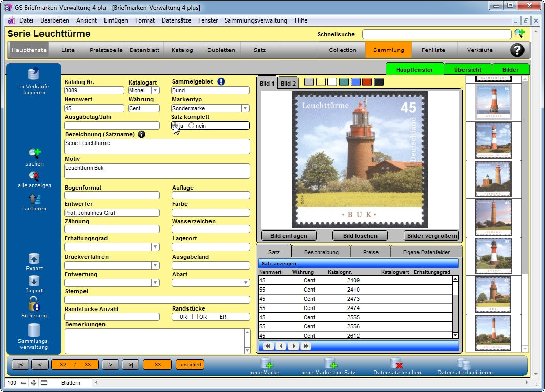Viewport: 545px width, 392px height.
Task: Click the 'in Verkäufe kopieren' icon
Action: click(x=34, y=74)
